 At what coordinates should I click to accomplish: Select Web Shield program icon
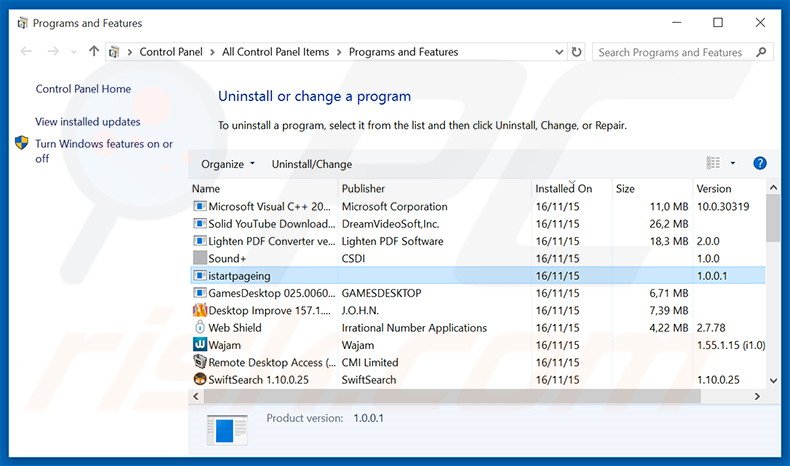200,327
